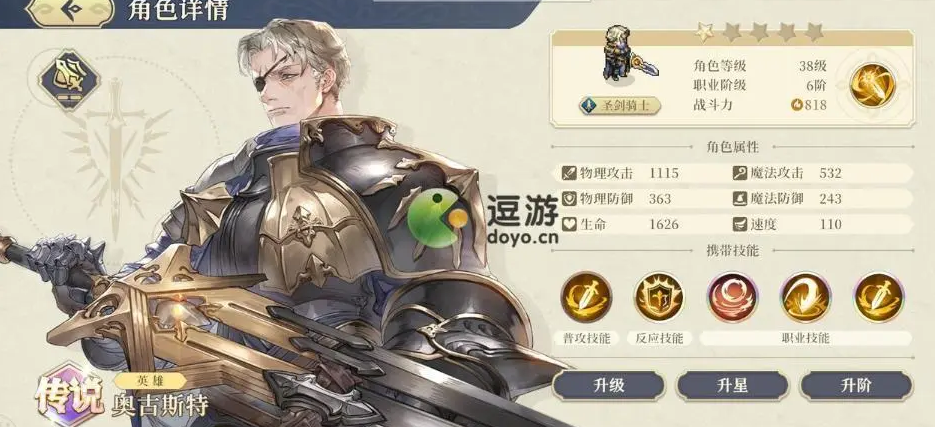Viewport: 935px width, 427px height.
Task: Tap the 传说 rarity badge
Action: point(69,394)
